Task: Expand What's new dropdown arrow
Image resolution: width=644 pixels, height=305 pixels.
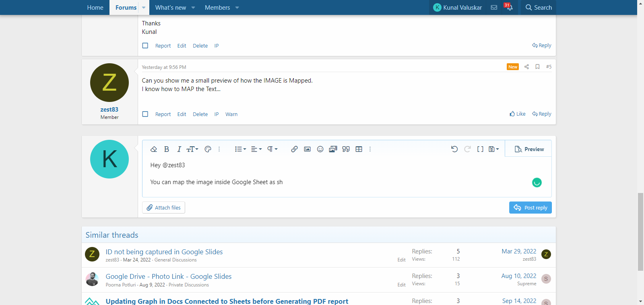Action: coord(193,7)
